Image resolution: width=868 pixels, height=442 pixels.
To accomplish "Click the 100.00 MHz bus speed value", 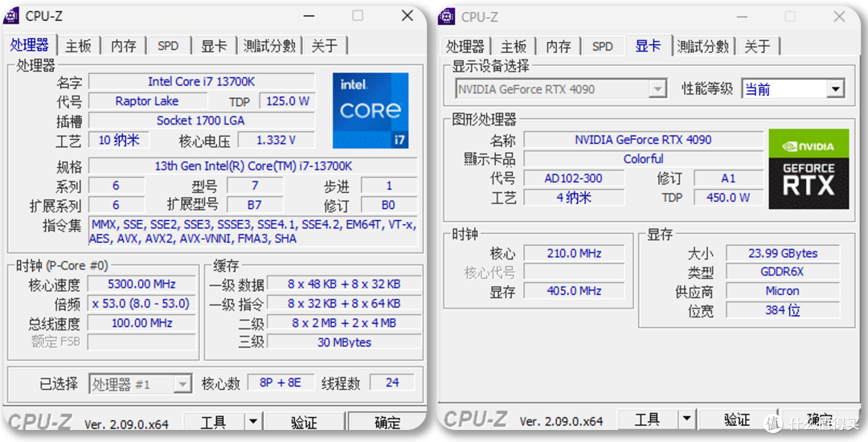I will pyautogui.click(x=141, y=323).
